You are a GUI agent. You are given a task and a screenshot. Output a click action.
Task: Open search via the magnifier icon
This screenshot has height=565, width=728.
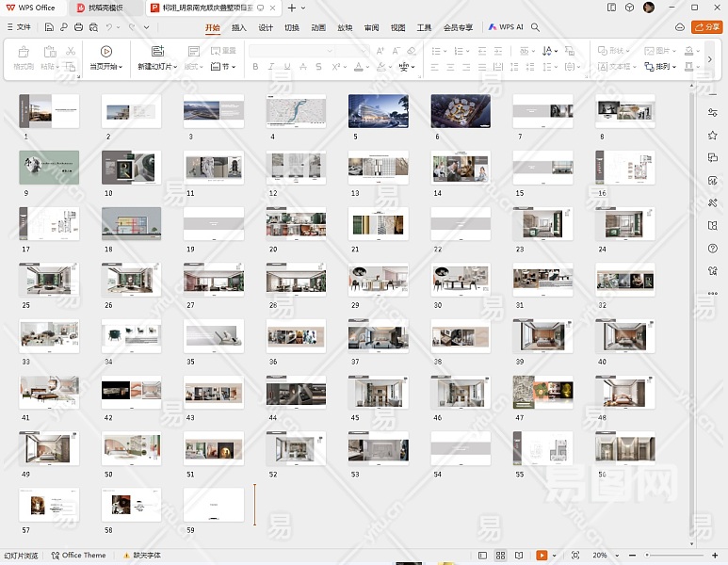pyautogui.click(x=535, y=27)
